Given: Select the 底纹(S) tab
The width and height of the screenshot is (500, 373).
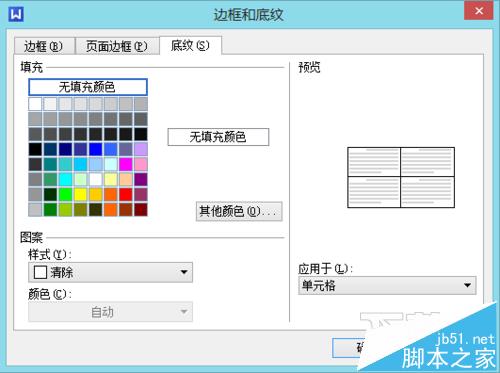Looking at the screenshot, I should click(x=190, y=45).
